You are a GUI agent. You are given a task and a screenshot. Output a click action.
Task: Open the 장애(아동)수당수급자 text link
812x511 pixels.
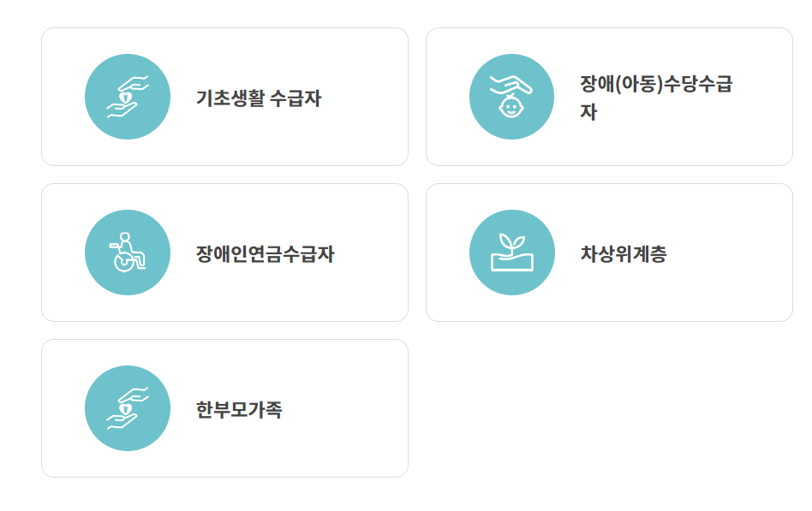pyautogui.click(x=656, y=98)
